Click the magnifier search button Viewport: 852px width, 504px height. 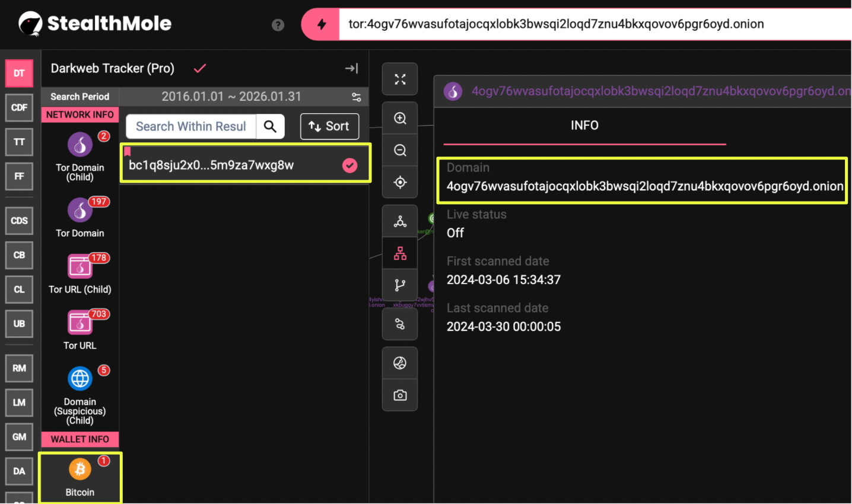point(270,126)
